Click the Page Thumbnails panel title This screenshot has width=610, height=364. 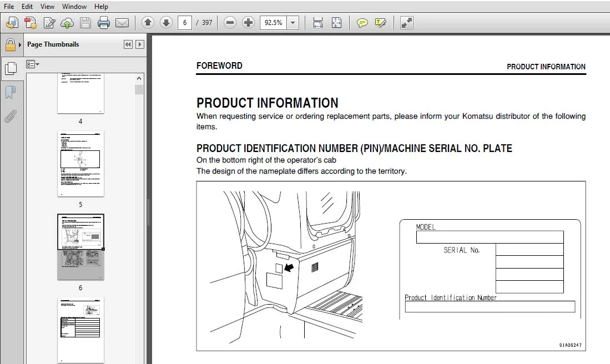pos(53,44)
